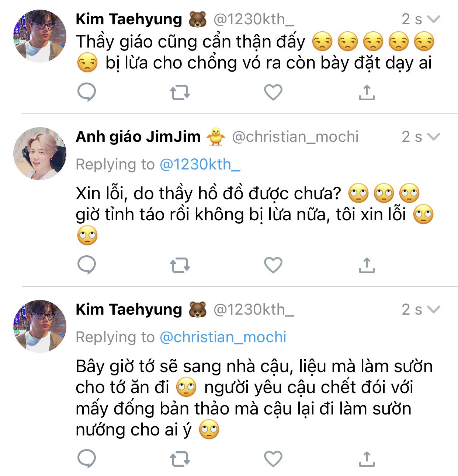Image resolution: width=458 pixels, height=476 pixels.
Task: Reply to the last Kim Taehyung tweet
Action: coord(87,459)
